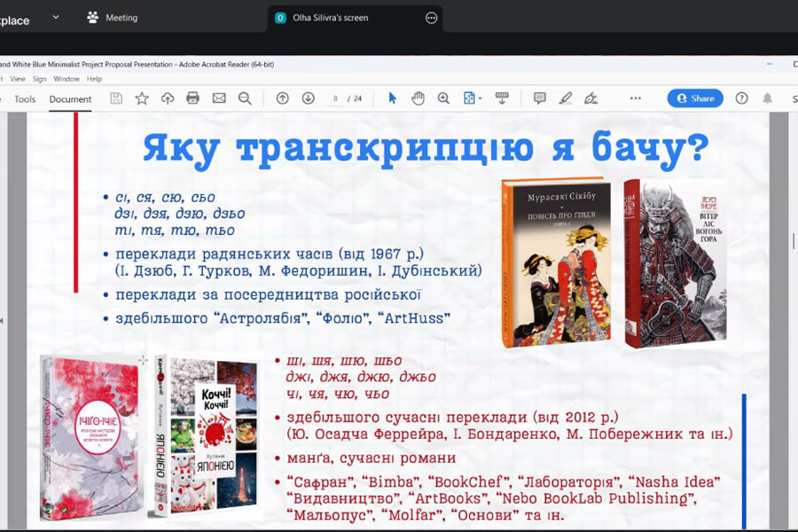The width and height of the screenshot is (798, 532).
Task: Open the Meeting tab
Action: pos(112,18)
